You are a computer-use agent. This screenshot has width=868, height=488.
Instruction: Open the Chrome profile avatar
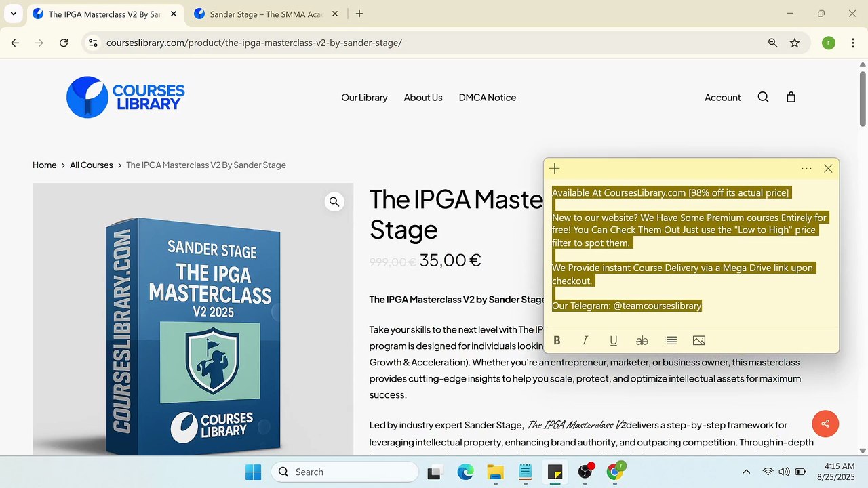[829, 43]
